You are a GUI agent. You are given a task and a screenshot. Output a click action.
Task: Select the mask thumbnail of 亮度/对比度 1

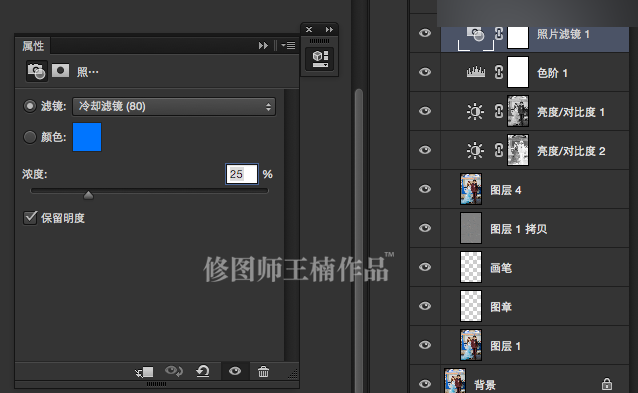tap(518, 111)
